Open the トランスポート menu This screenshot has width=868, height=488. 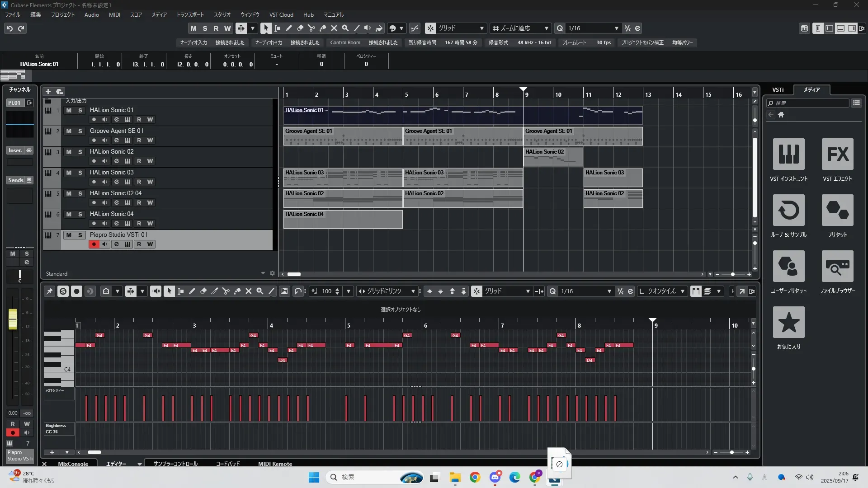pyautogui.click(x=190, y=14)
